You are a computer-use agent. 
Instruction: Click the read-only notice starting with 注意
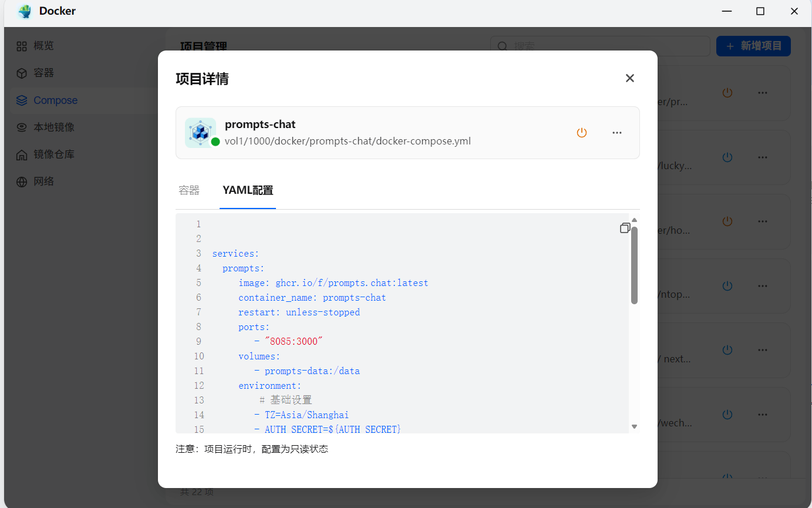(x=252, y=449)
